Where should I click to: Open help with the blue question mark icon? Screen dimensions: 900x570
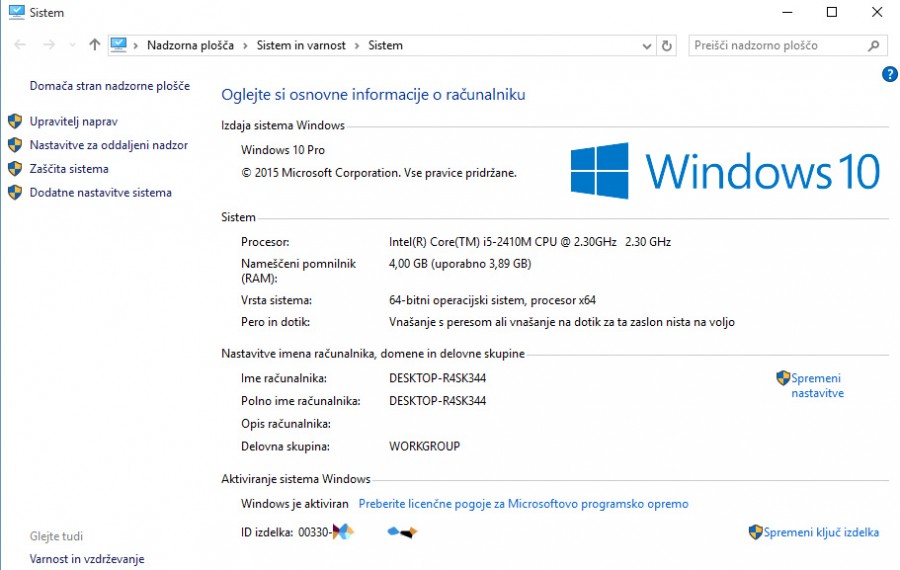point(890,74)
